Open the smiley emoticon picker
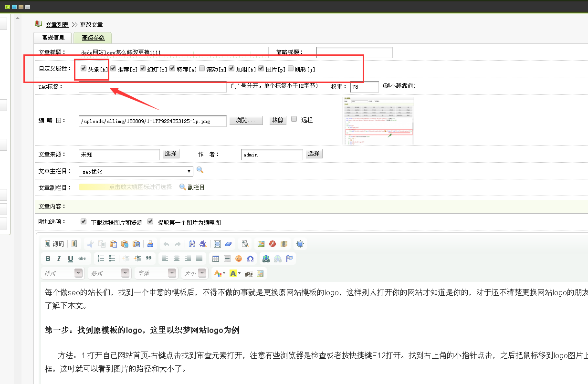This screenshot has height=384, width=588. (x=239, y=259)
